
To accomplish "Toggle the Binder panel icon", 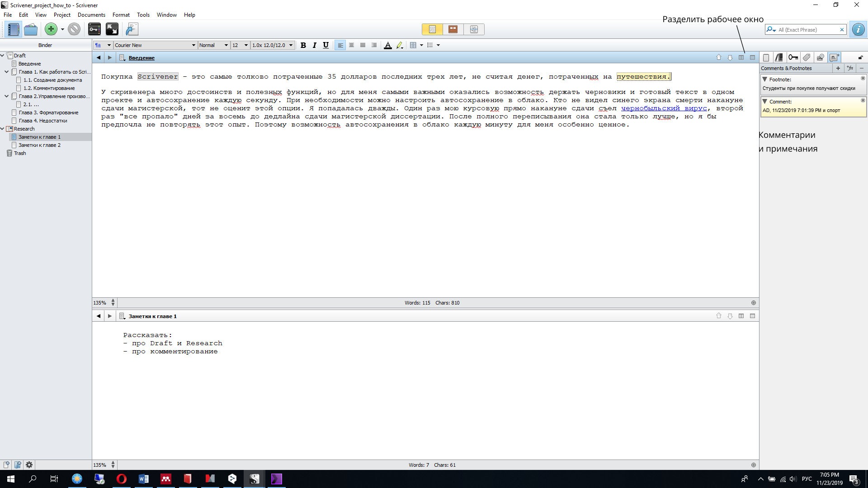I will tap(13, 29).
